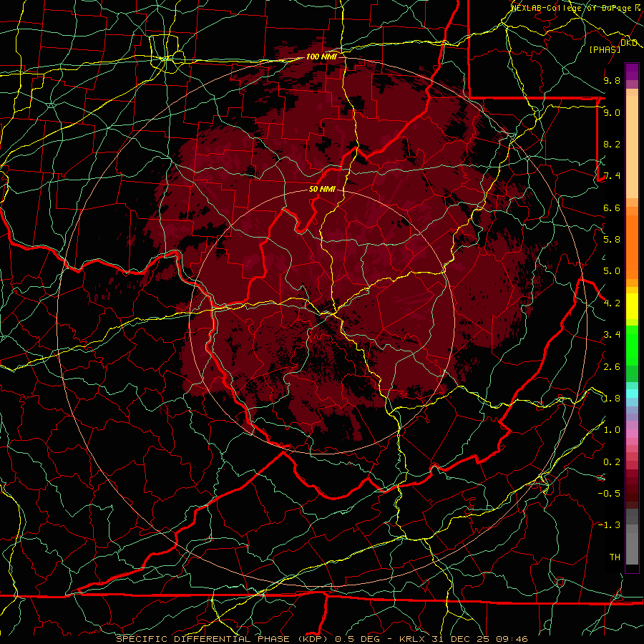Click the 4.2 scale label
Image resolution: width=644 pixels, height=644 pixels.
click(x=612, y=303)
